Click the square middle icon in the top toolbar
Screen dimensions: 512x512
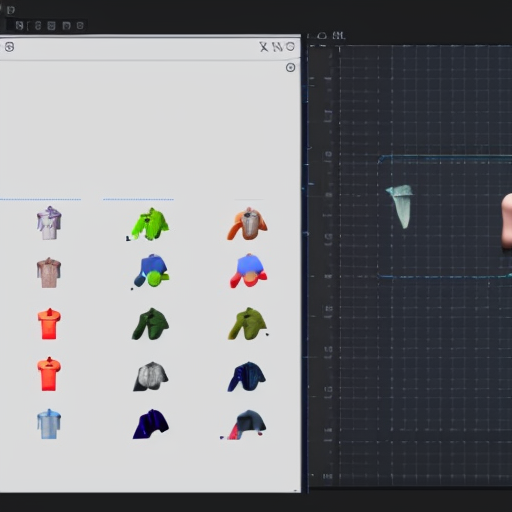click(x=51, y=26)
